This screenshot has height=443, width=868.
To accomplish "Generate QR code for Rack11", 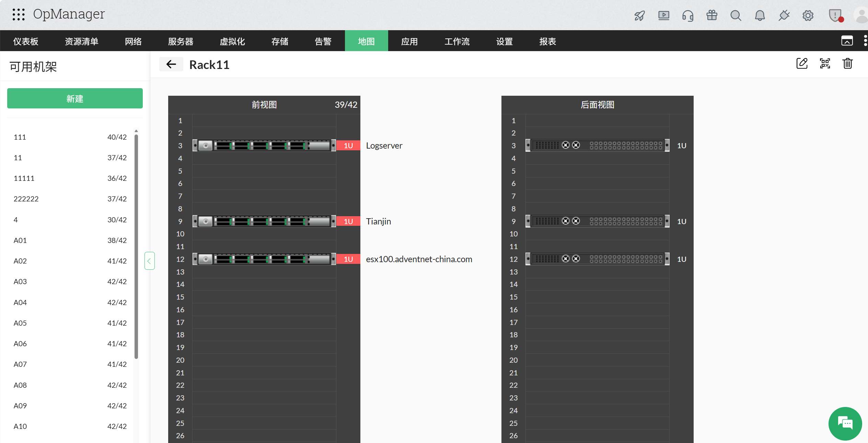I will tap(825, 63).
